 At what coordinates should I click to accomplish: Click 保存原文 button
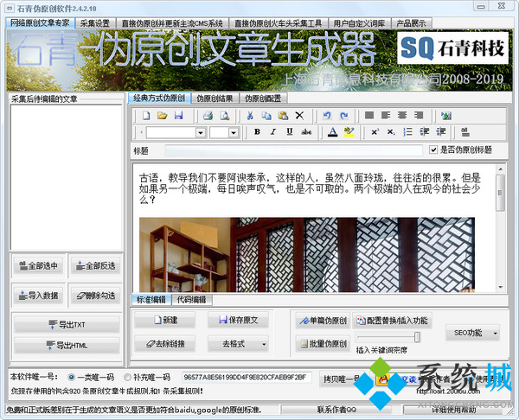tap(238, 320)
